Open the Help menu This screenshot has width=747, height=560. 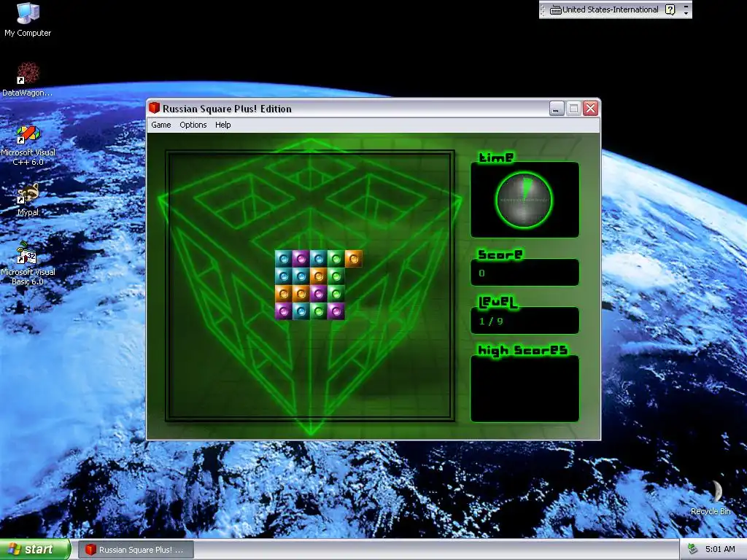[x=223, y=125]
